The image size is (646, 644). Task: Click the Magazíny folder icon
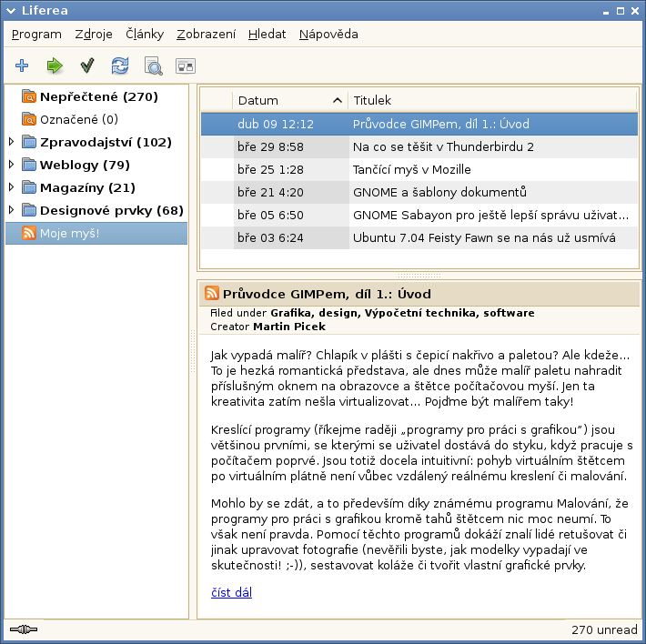tap(29, 187)
